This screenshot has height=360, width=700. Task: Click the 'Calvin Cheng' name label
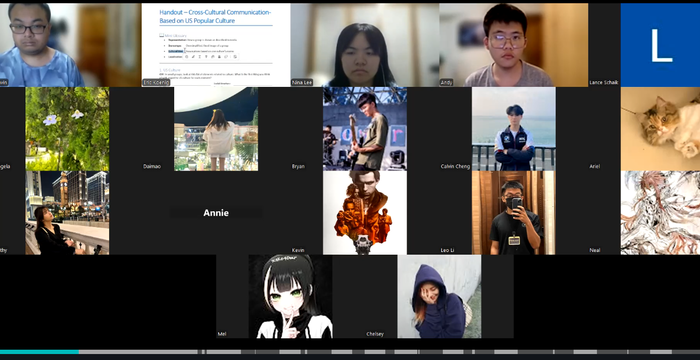455,166
